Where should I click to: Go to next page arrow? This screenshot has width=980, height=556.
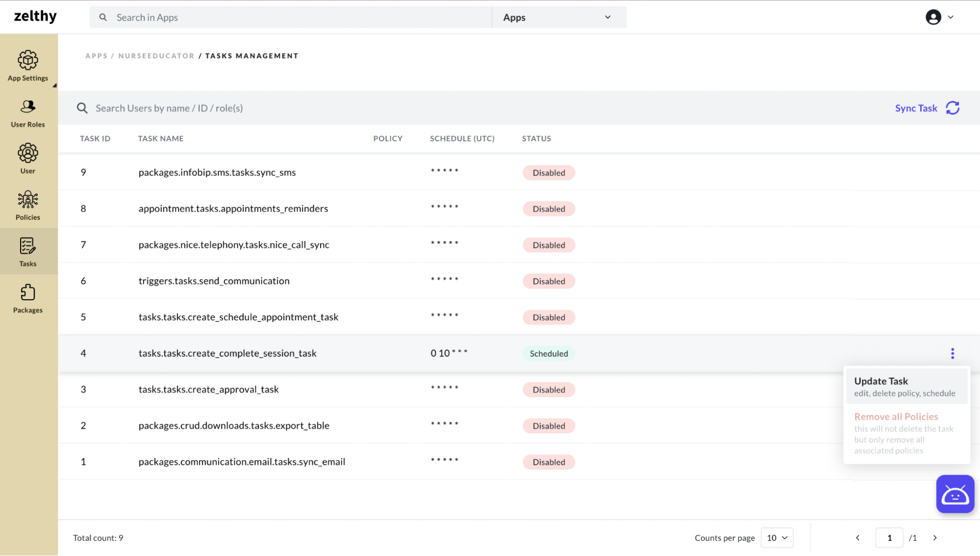[935, 538]
